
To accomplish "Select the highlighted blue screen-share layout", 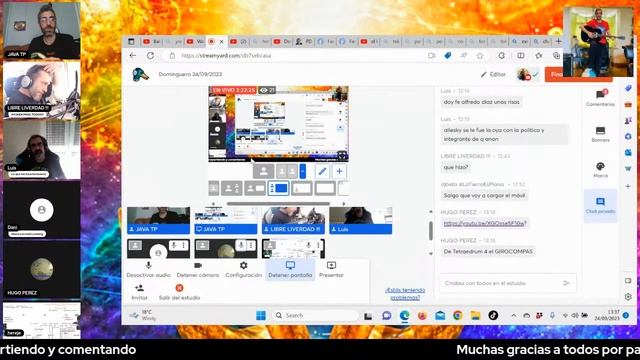I will (x=278, y=188).
